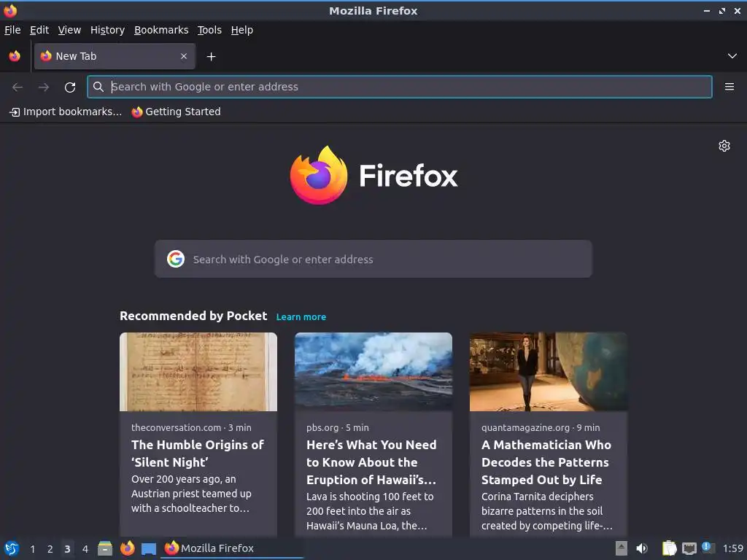This screenshot has height=560, width=747.
Task: Go forward one page
Action: [44, 87]
